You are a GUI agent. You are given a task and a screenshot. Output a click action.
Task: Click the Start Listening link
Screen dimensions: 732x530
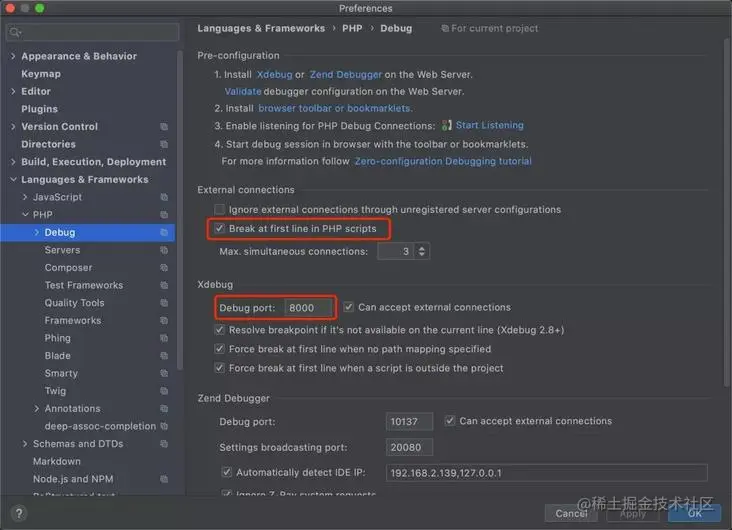coord(490,125)
